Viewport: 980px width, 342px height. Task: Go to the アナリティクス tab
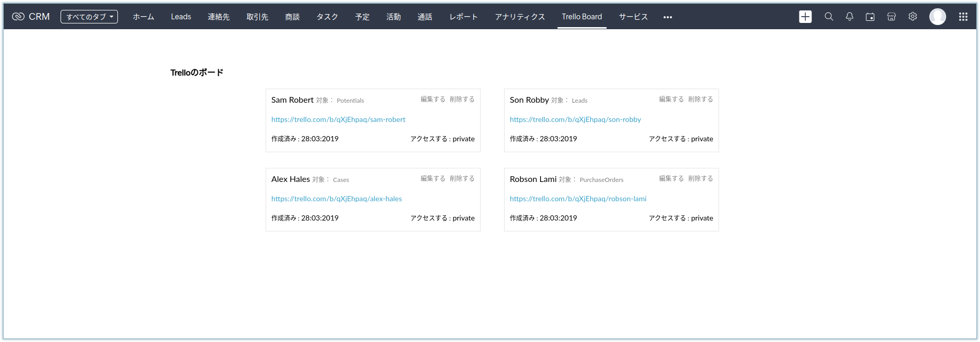tap(520, 17)
